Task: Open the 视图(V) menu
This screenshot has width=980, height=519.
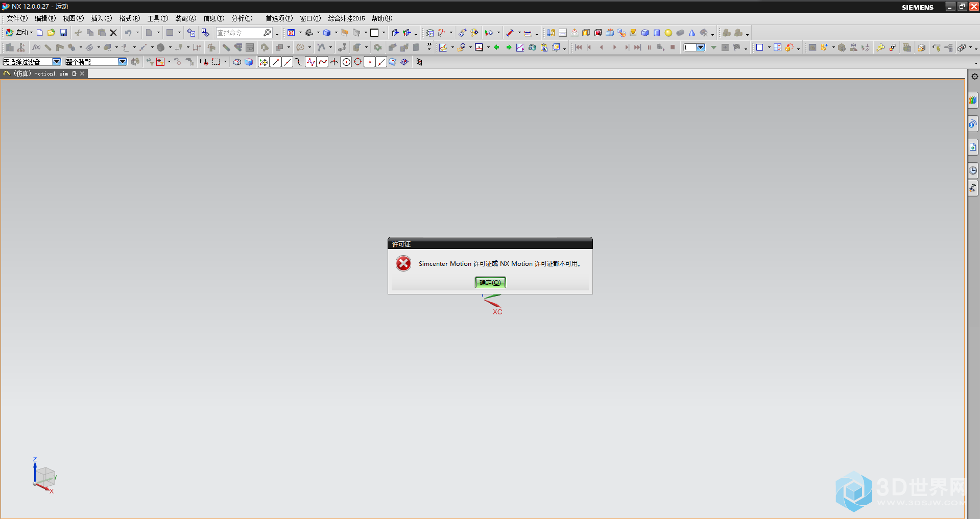Action: pyautogui.click(x=74, y=18)
